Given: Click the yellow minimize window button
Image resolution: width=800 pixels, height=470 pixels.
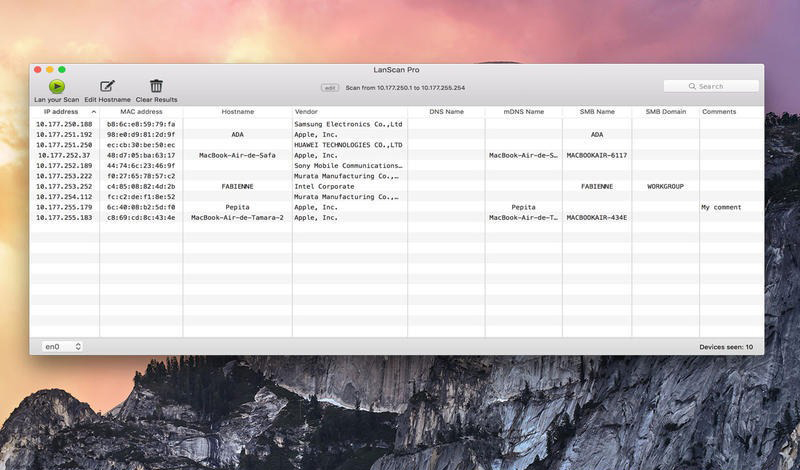Looking at the screenshot, I should 50,70.
